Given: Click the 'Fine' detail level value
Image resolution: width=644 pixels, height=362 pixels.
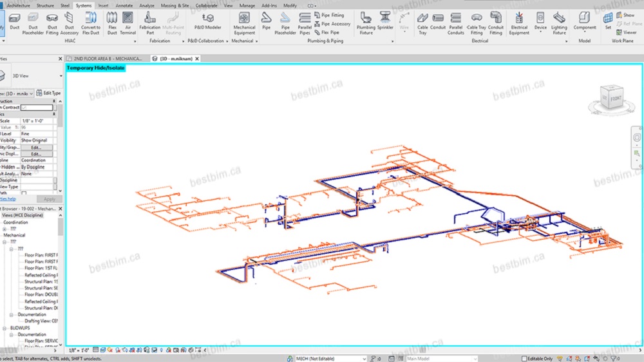Looking at the screenshot, I should [37, 134].
